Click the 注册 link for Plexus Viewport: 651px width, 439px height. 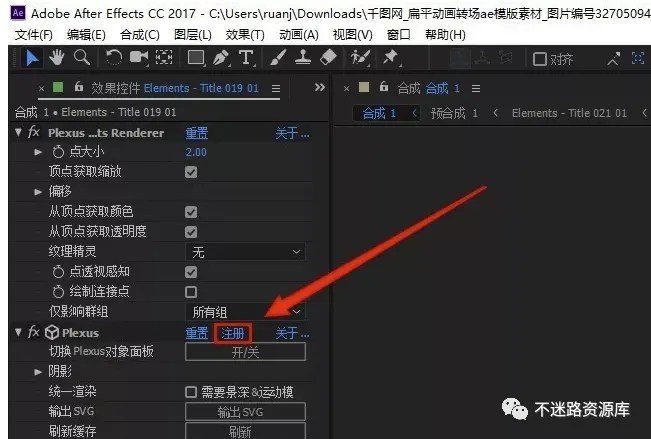[x=233, y=333]
